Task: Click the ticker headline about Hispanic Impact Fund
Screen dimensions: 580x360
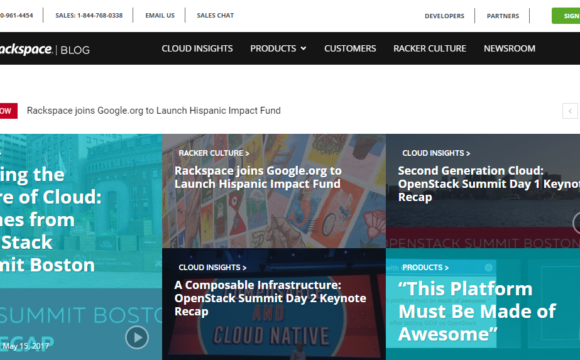Action: pos(154,111)
